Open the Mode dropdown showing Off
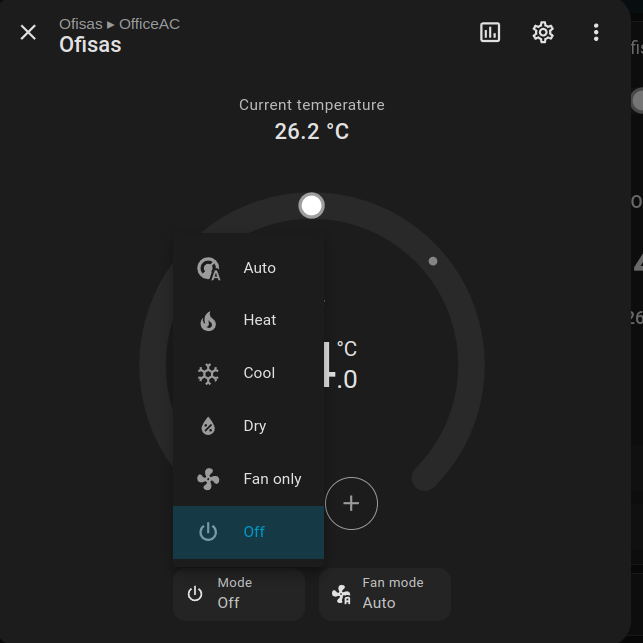 coord(239,594)
